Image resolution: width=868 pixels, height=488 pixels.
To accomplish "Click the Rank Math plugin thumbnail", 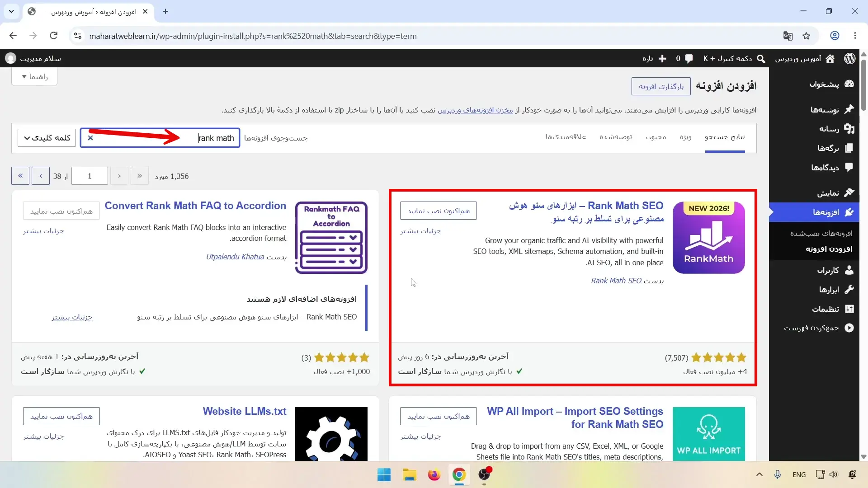I will pos(709,238).
